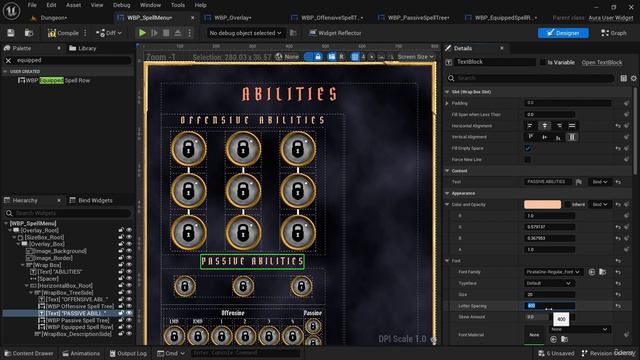Image resolution: width=640 pixels, height=360 pixels.
Task: Select WBP Equipped Spell Row in Palette
Action: [x=54, y=80]
